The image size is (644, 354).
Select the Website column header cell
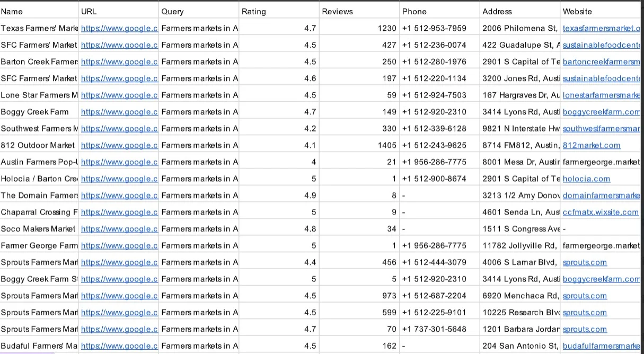[601, 11]
